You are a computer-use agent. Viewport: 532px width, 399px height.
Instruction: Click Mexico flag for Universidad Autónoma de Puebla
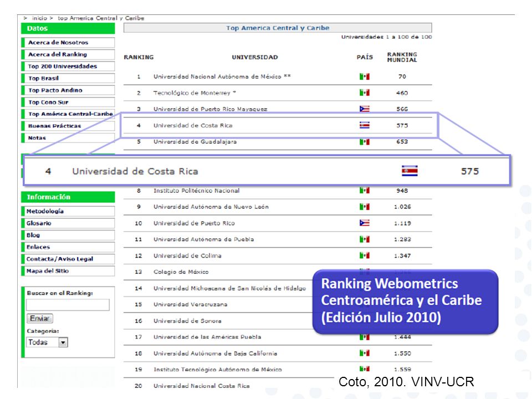[365, 239]
